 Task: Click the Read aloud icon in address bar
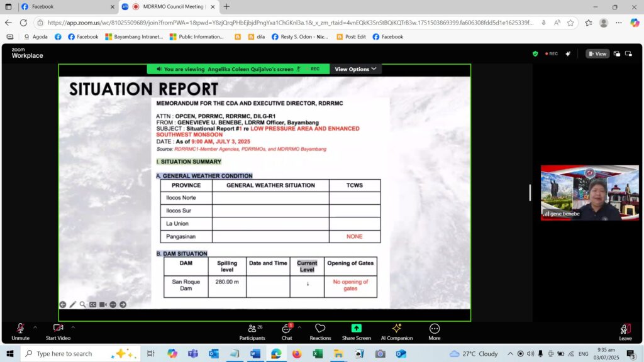pos(557,23)
